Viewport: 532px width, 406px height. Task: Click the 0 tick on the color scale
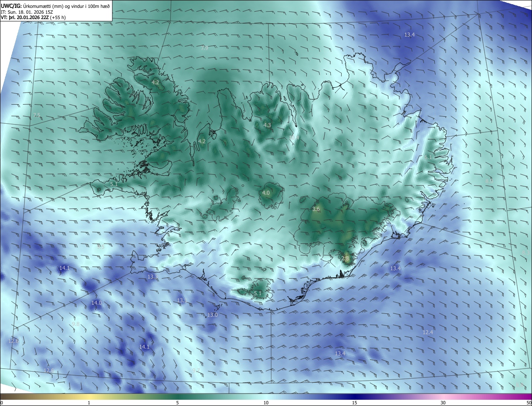[x=2, y=403]
